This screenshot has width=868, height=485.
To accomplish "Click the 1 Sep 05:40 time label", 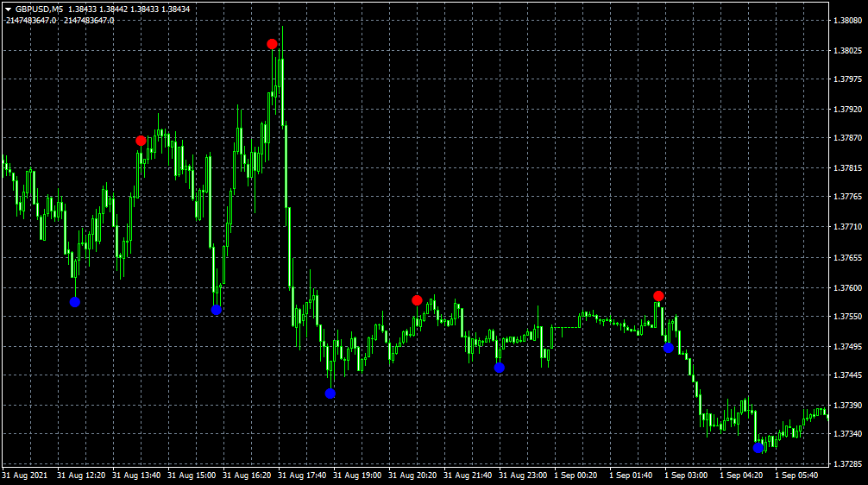I will tap(796, 475).
